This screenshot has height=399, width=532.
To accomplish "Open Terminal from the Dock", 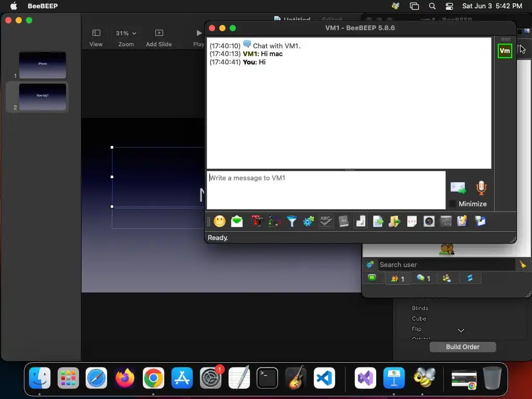I will click(267, 378).
